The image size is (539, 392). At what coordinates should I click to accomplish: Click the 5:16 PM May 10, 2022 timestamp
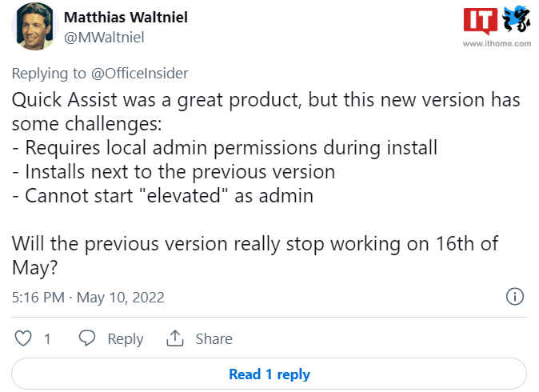[x=88, y=298]
